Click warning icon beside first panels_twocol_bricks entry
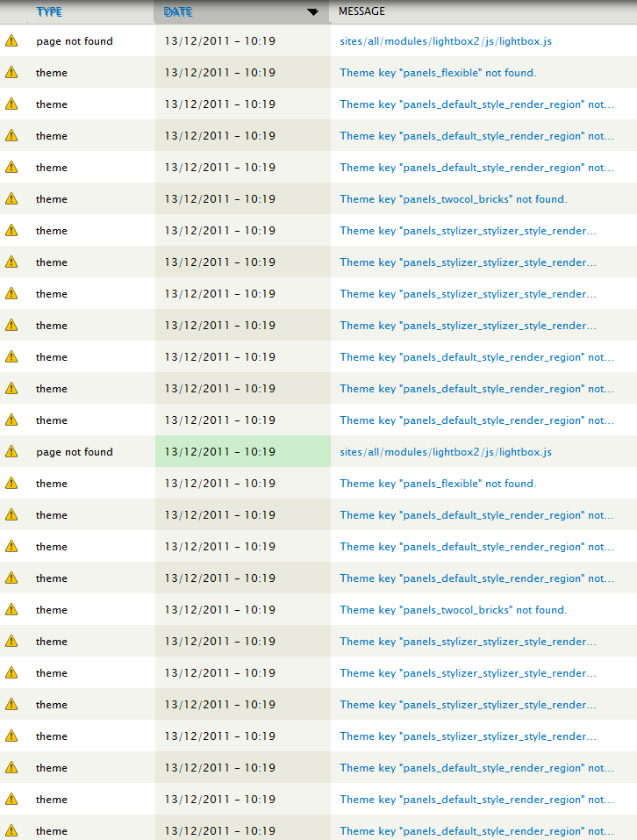Viewport: 637px width, 840px height. (x=11, y=198)
